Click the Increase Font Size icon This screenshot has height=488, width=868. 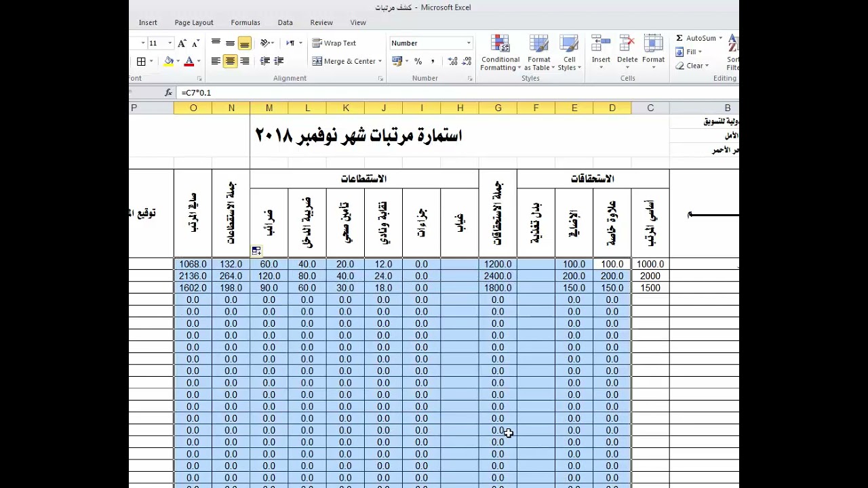pyautogui.click(x=182, y=43)
